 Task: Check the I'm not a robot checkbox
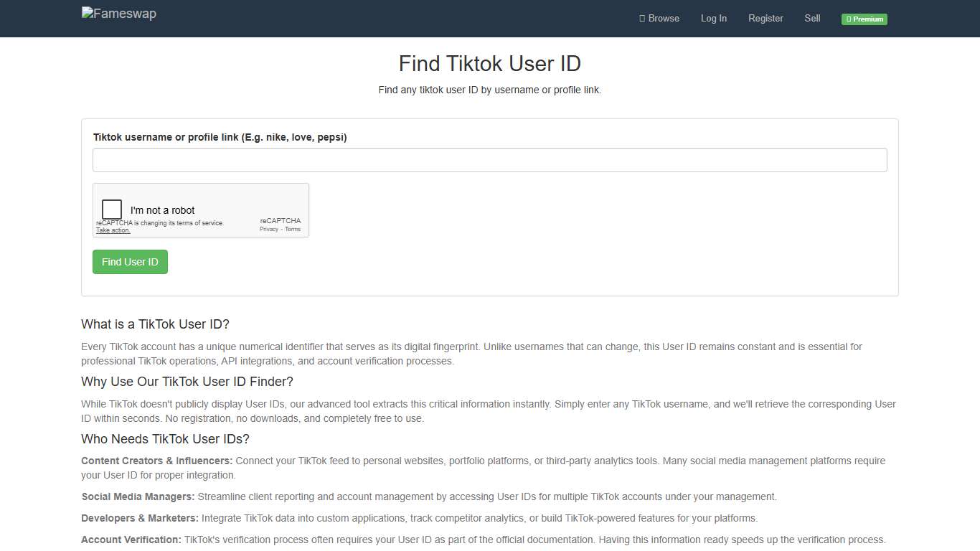click(x=111, y=209)
